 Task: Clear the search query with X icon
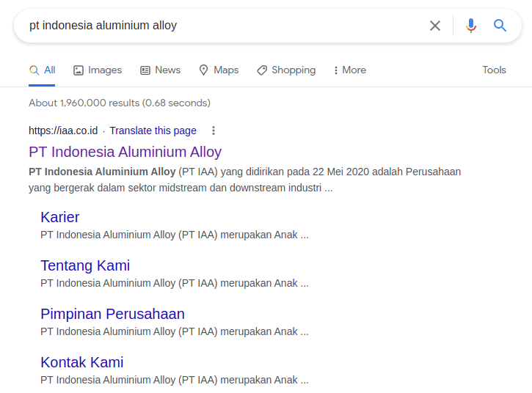(435, 26)
